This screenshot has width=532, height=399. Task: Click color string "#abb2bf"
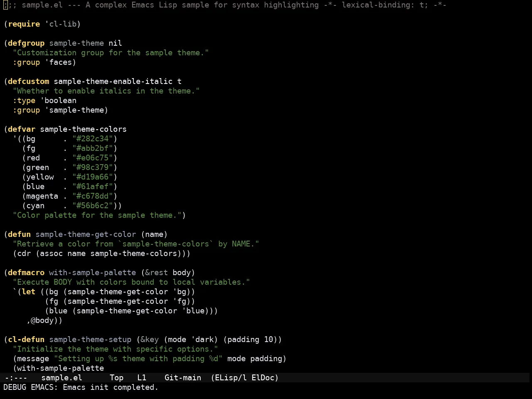(x=93, y=148)
